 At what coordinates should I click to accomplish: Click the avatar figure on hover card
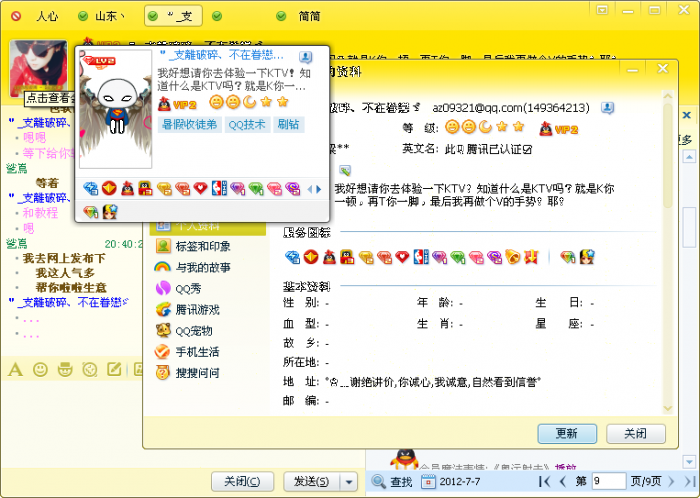tap(116, 109)
